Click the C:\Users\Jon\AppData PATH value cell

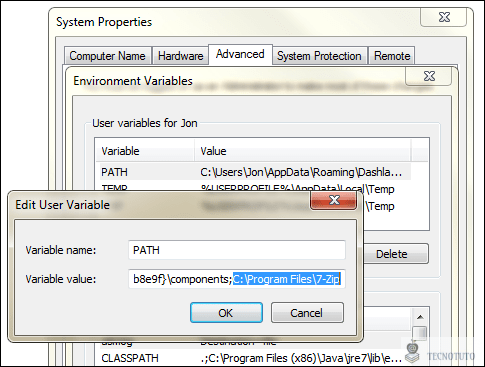[x=301, y=172]
